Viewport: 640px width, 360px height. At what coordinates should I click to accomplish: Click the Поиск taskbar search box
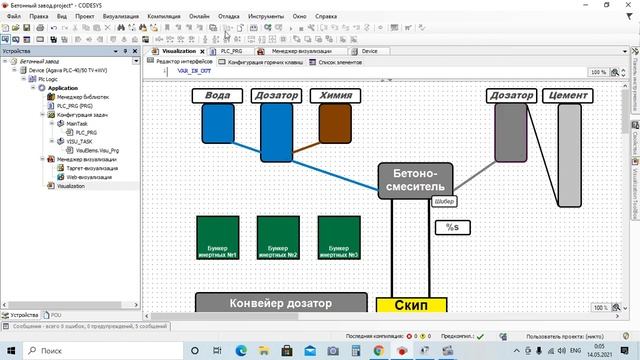click(103, 351)
